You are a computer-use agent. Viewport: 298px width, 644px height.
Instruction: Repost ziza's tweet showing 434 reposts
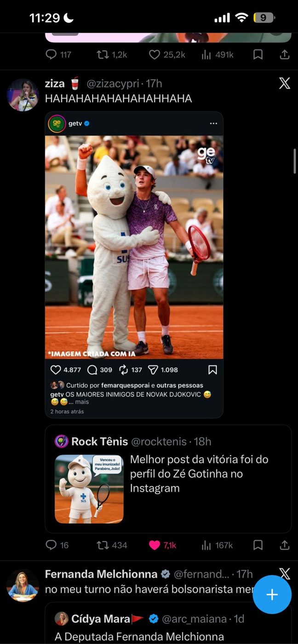[112, 545]
